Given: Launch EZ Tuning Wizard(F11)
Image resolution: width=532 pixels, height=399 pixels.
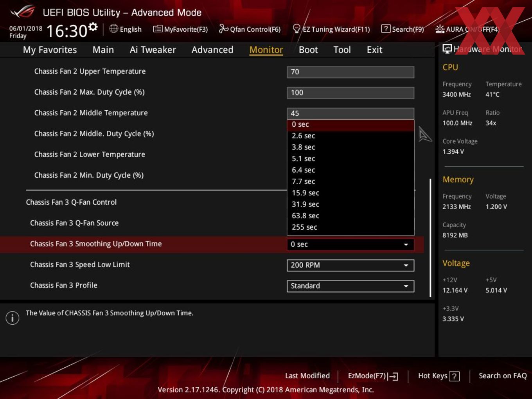Looking at the screenshot, I should [x=331, y=29].
